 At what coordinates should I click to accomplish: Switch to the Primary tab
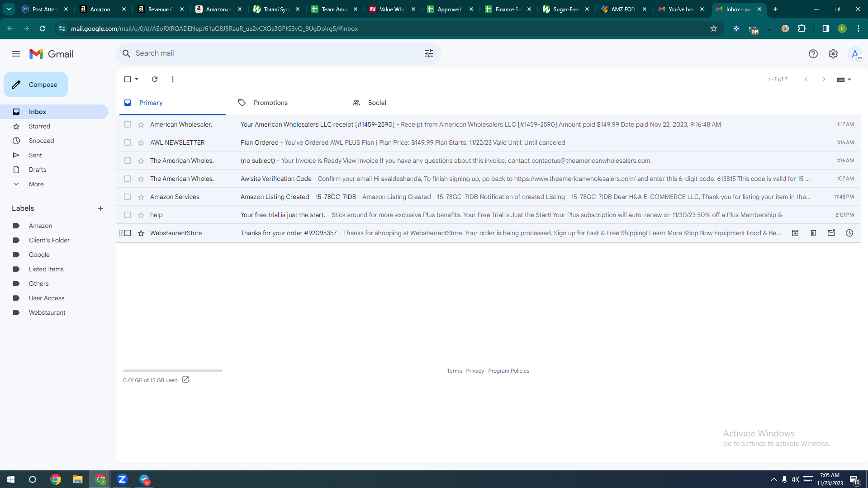(172, 103)
